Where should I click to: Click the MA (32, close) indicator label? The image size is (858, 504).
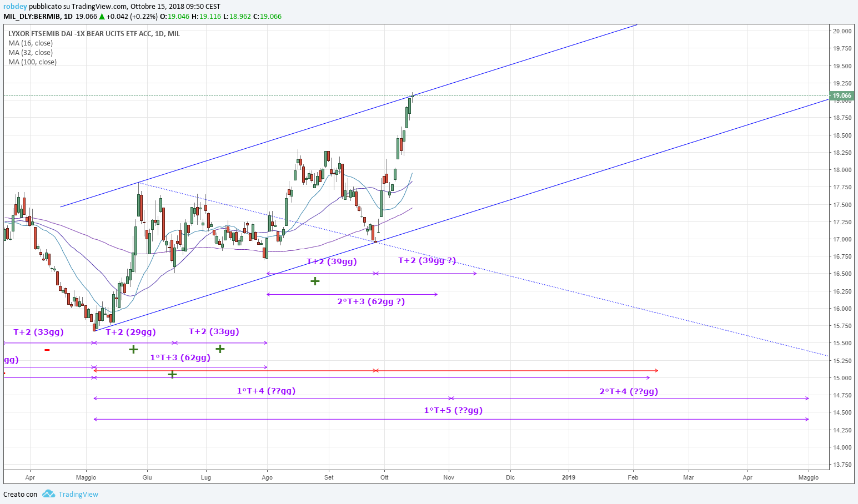tap(31, 53)
